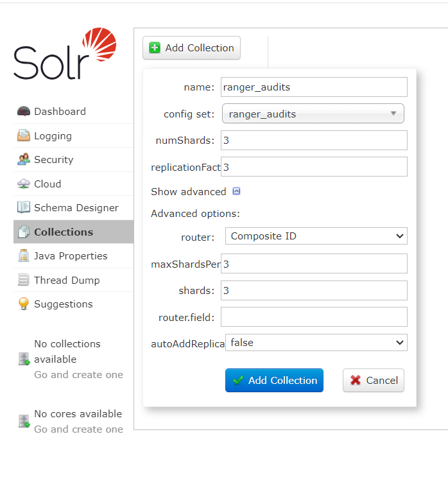The height and width of the screenshot is (484, 448).
Task: Click the 'No cores available' text
Action: coord(78,413)
